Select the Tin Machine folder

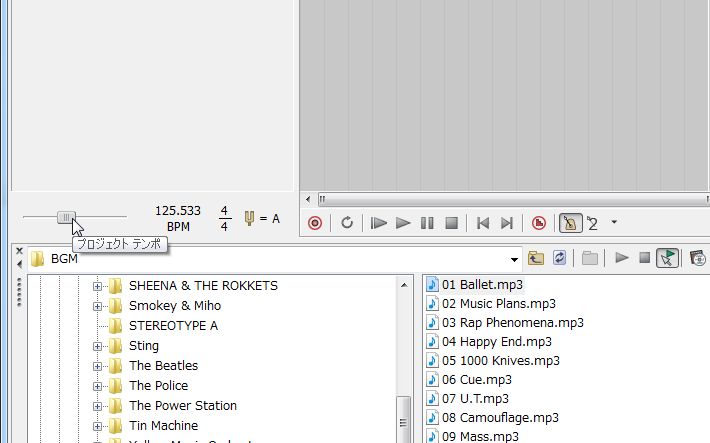[x=163, y=425]
